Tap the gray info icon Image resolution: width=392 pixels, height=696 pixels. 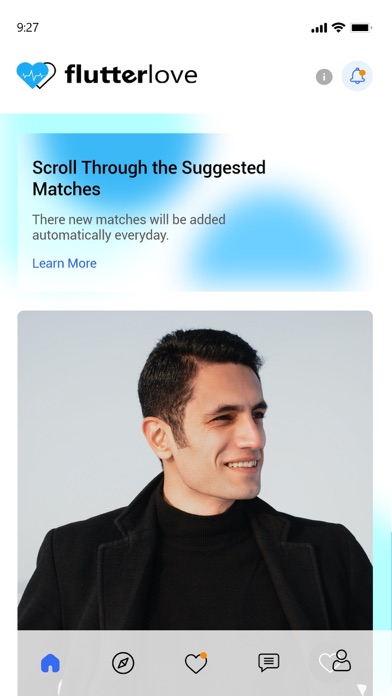point(324,77)
